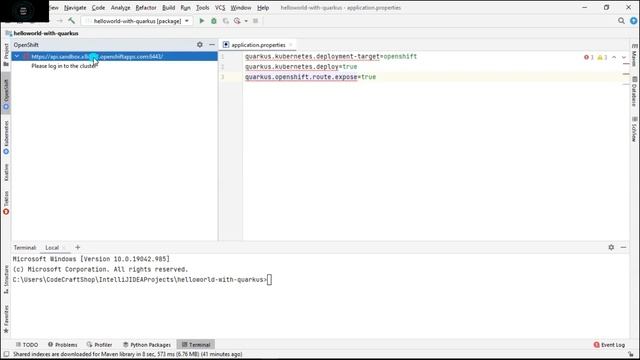The height and width of the screenshot is (360, 640).
Task: Run with Coverage icon in toolbar
Action: point(225,21)
